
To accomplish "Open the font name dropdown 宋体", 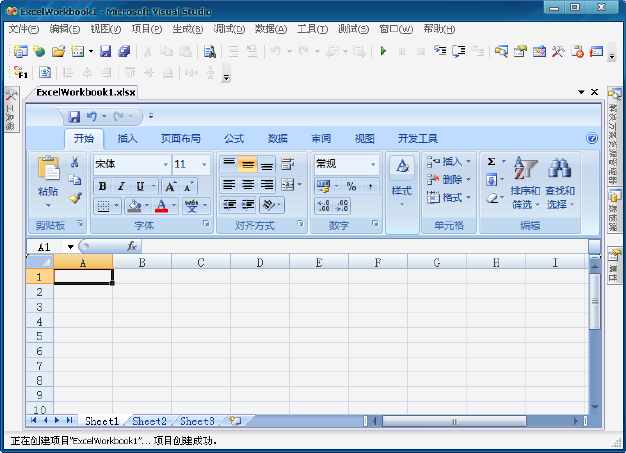I will (166, 164).
